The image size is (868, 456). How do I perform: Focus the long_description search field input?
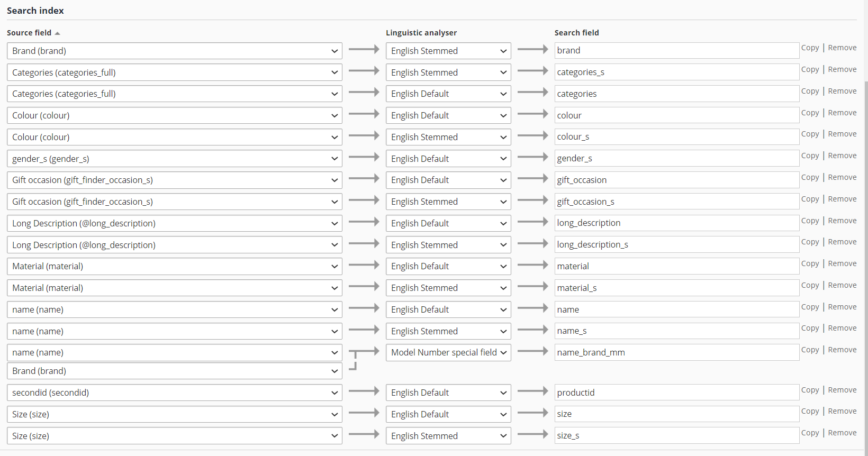click(676, 223)
